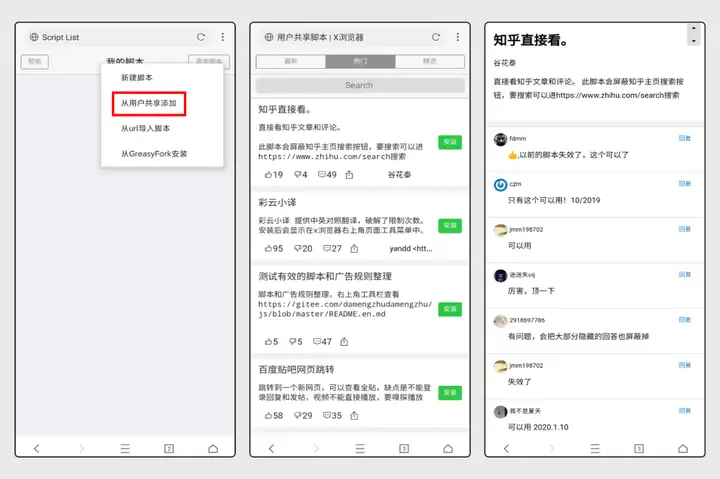The height and width of the screenshot is (479, 720).
Task: Reload the Script List page
Action: 201,37
